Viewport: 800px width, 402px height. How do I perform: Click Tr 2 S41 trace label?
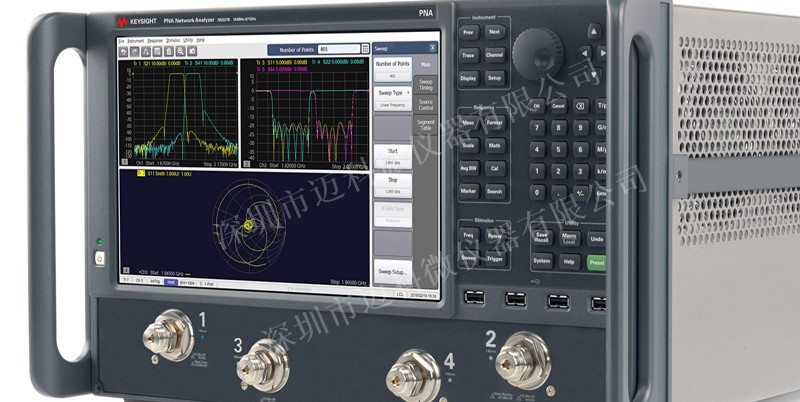[x=208, y=63]
